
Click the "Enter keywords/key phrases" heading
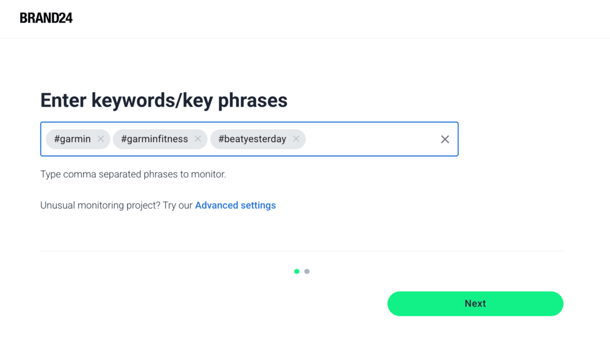[163, 100]
